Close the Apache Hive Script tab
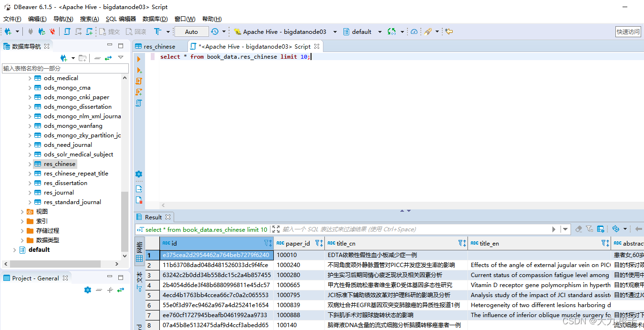This screenshot has height=330, width=644. pyautogui.click(x=317, y=46)
